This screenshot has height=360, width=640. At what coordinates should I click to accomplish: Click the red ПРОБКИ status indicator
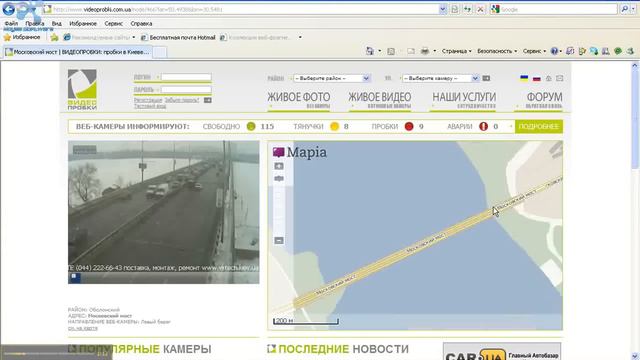click(409, 127)
